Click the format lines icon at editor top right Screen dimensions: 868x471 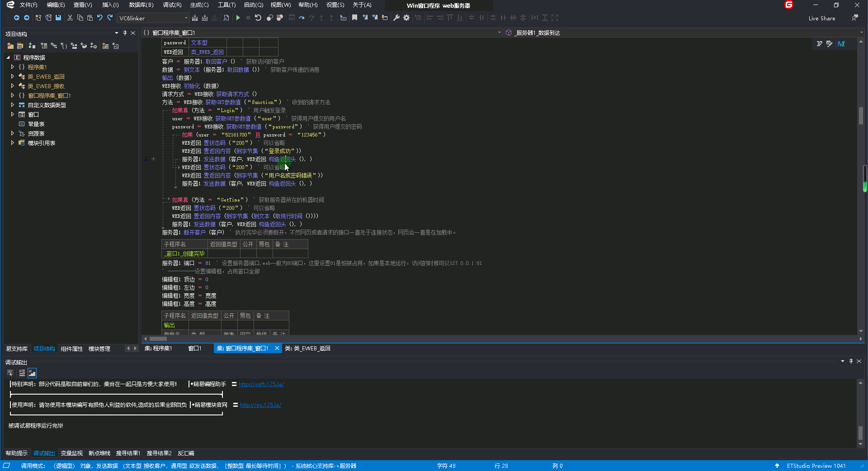tap(820, 44)
